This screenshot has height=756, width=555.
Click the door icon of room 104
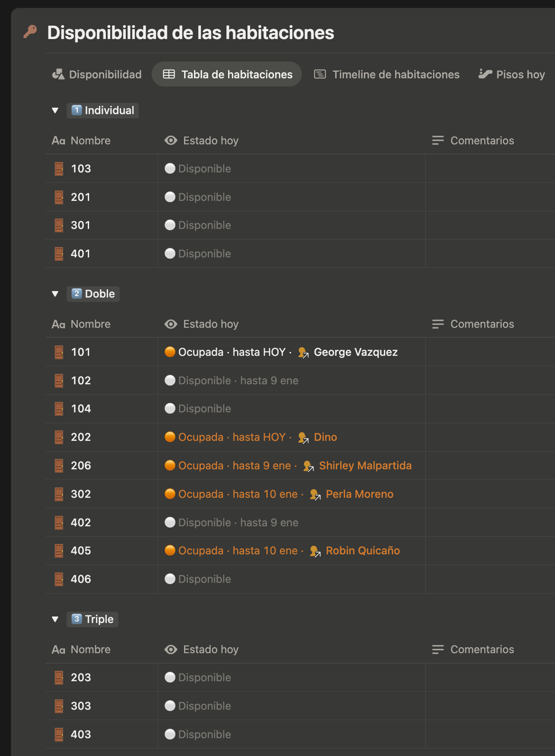(59, 409)
